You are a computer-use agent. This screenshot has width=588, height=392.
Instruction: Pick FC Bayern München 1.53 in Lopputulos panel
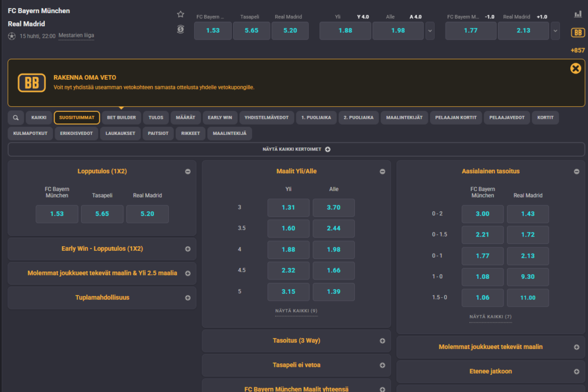pyautogui.click(x=57, y=214)
